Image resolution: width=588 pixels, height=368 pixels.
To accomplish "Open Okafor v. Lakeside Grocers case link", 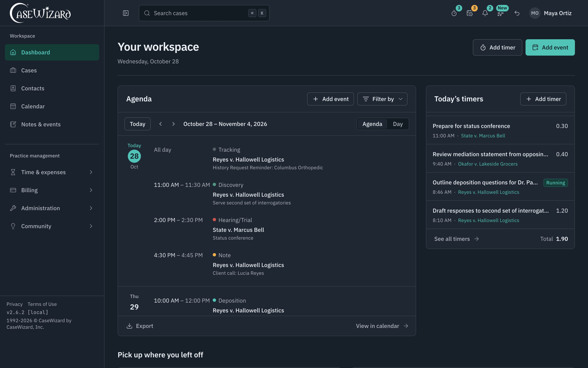I will tap(488, 164).
